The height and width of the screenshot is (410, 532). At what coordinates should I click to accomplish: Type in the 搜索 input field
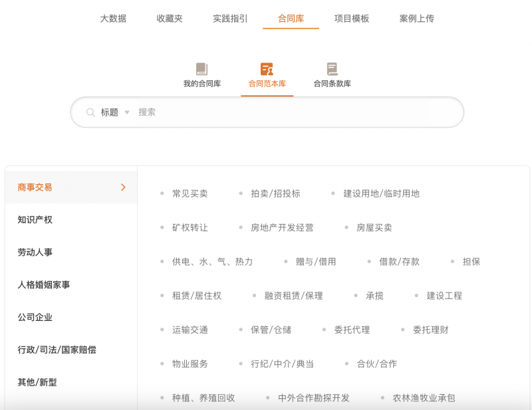tap(293, 112)
